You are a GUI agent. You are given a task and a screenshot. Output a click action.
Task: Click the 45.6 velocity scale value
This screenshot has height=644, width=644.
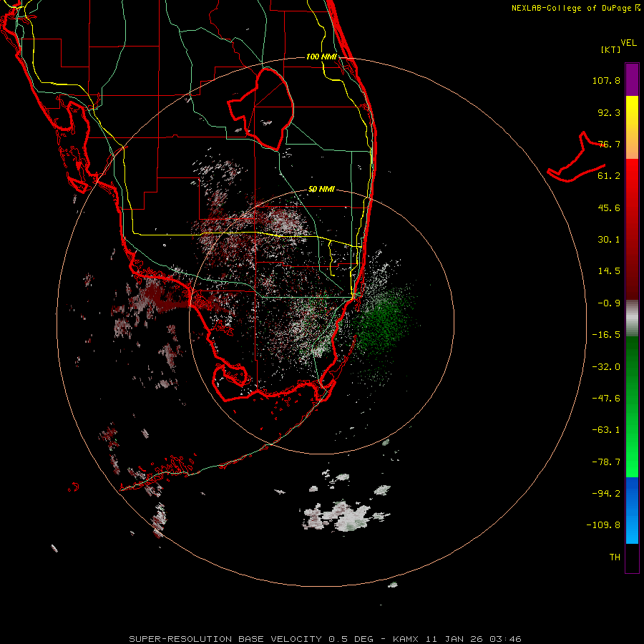tap(609, 208)
